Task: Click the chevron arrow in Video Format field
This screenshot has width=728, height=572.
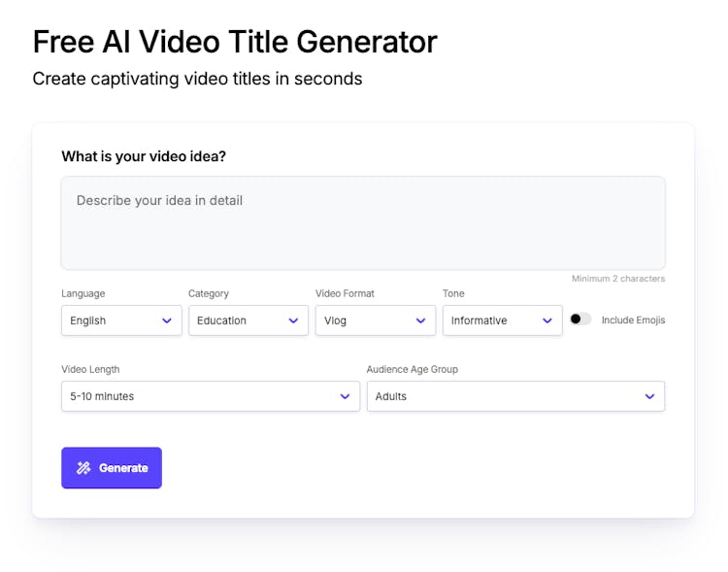Action: point(420,320)
